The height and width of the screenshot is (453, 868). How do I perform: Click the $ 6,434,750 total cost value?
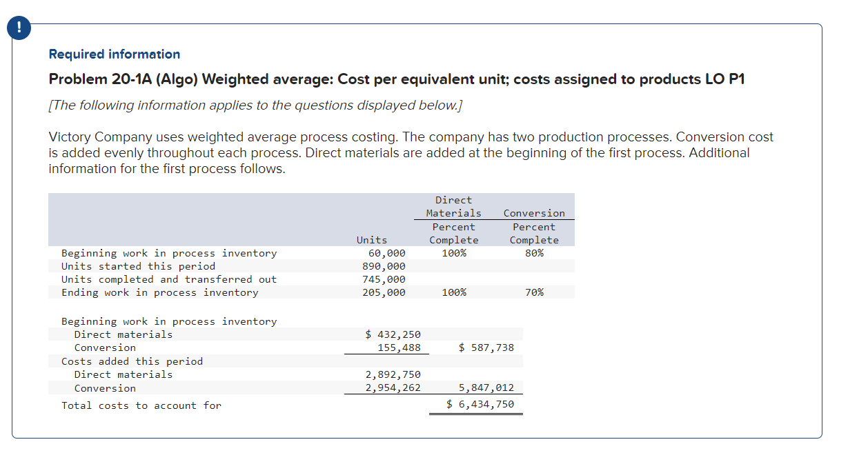point(480,404)
